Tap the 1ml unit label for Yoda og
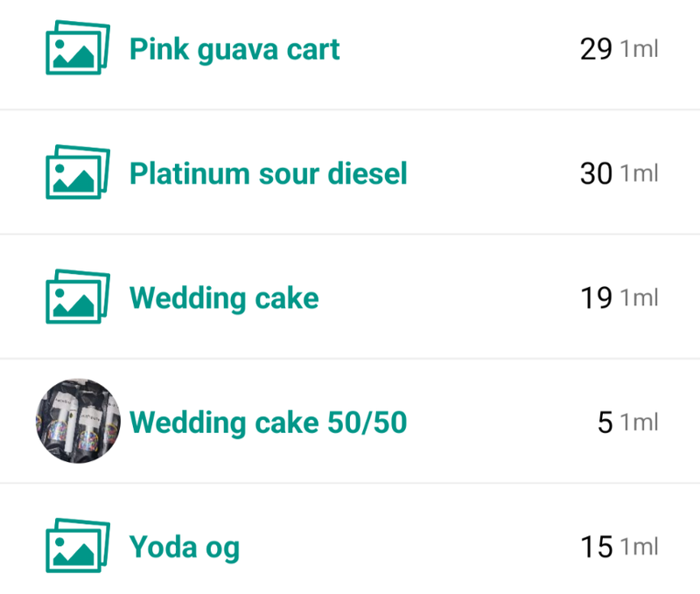700x594 pixels. pos(639,549)
